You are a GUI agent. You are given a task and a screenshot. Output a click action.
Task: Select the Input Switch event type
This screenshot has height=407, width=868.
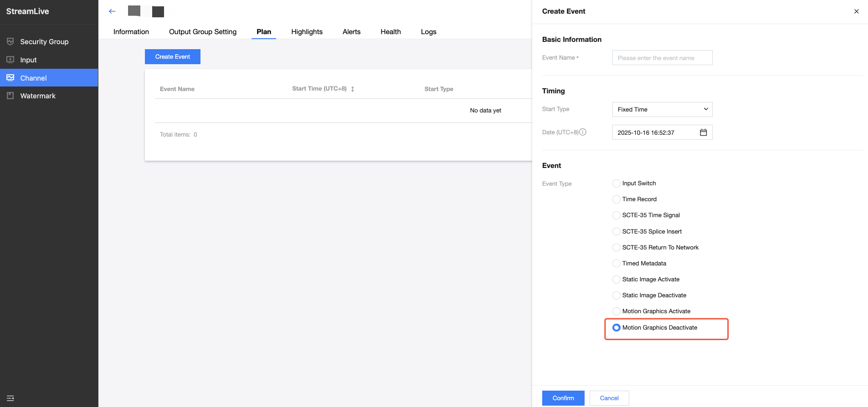pos(616,183)
